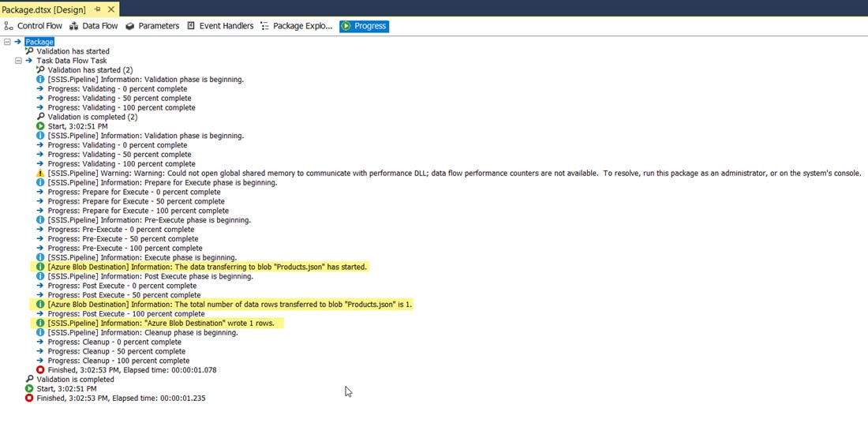Select 'Pre-Execute phase is beginning' row
Screen dimensions: 868x423
click(149, 220)
